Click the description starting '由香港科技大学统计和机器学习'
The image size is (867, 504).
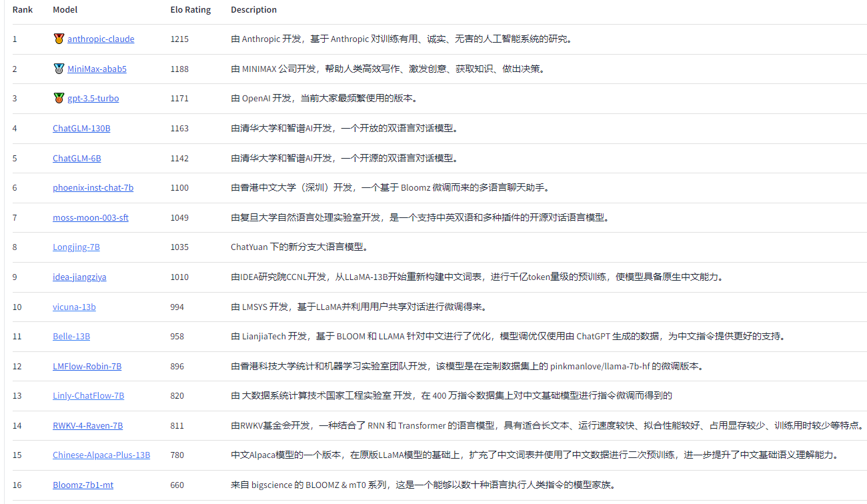pos(468,366)
